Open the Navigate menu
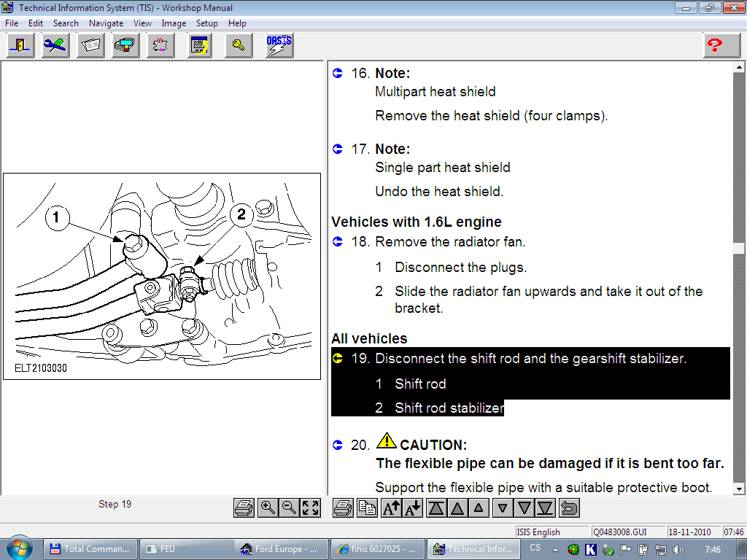The height and width of the screenshot is (560, 747). (x=106, y=23)
